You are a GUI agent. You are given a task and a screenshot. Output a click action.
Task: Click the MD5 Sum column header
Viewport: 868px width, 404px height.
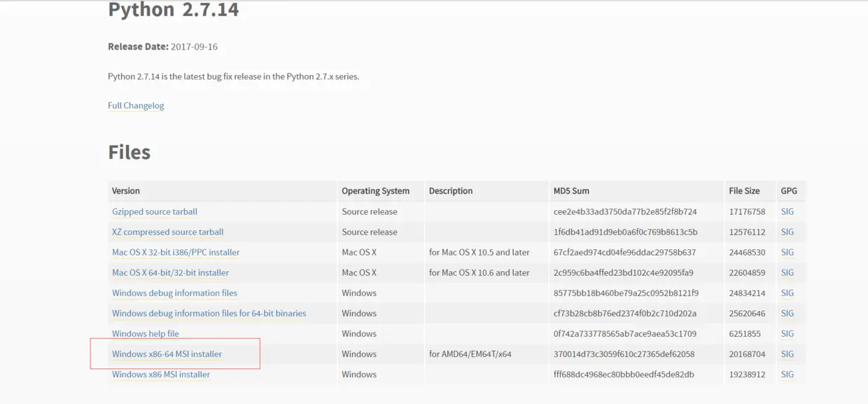point(571,190)
